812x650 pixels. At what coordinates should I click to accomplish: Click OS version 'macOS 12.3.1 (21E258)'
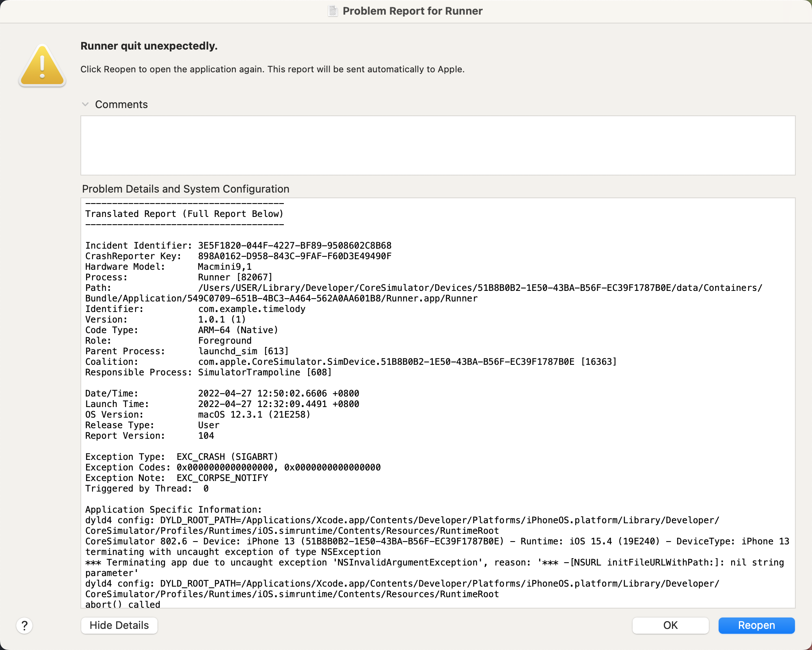(254, 414)
